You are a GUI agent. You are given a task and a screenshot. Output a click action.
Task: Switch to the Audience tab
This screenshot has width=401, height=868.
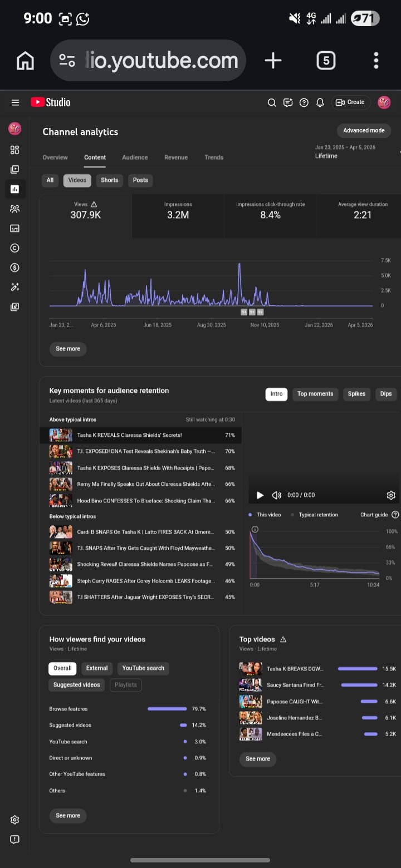pos(135,157)
